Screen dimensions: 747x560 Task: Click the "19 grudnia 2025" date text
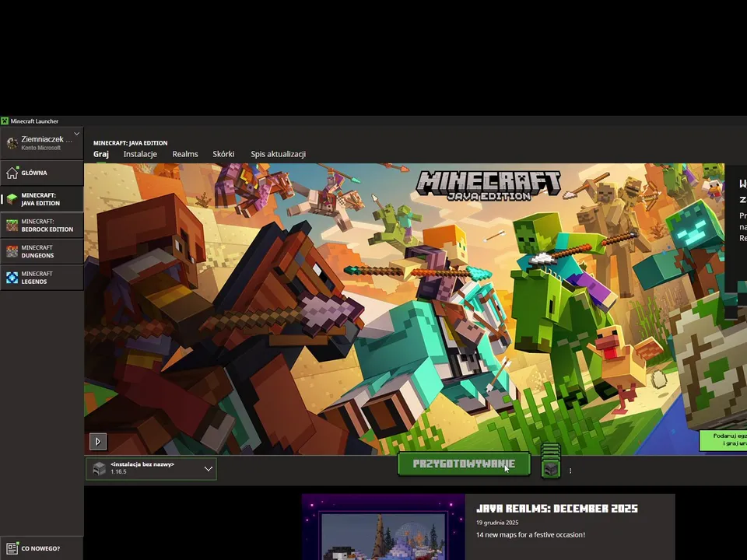pos(497,523)
